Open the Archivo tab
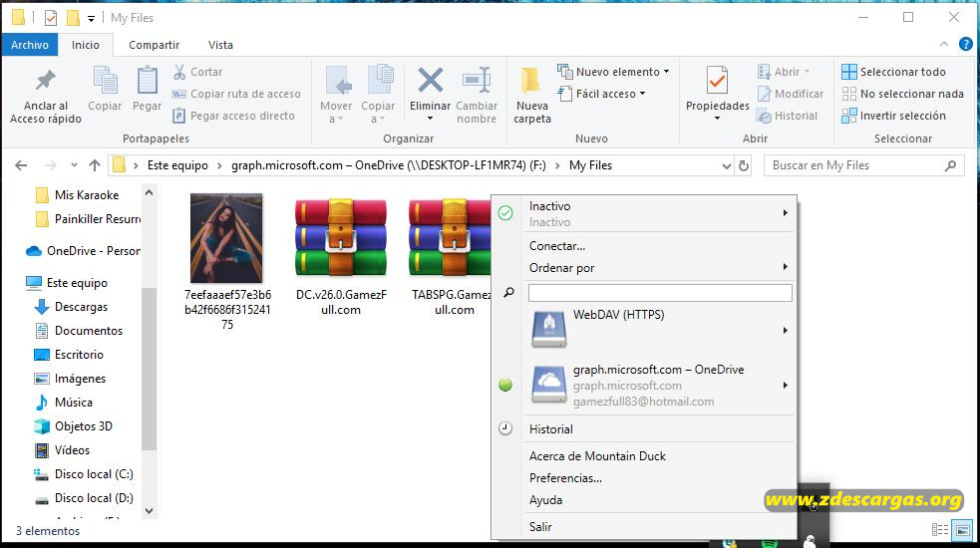 point(29,45)
